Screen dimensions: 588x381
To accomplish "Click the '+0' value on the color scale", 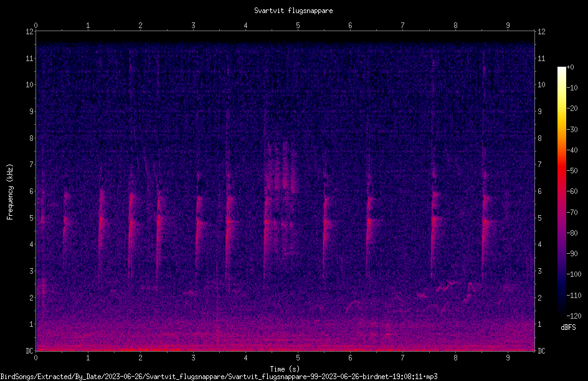I will (570, 67).
